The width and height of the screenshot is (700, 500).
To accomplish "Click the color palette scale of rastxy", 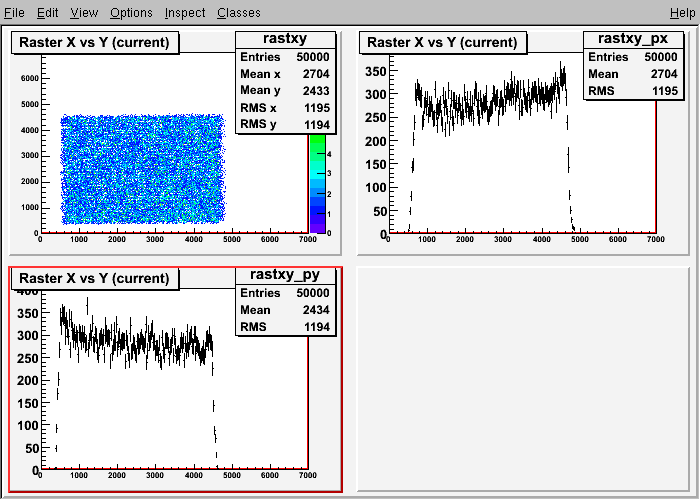I will 318,183.
